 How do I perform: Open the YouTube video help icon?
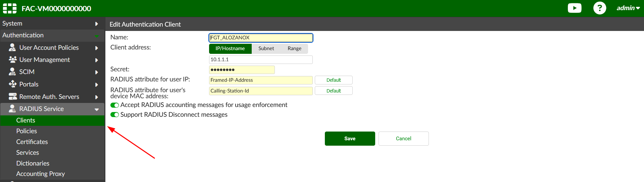coord(574,8)
